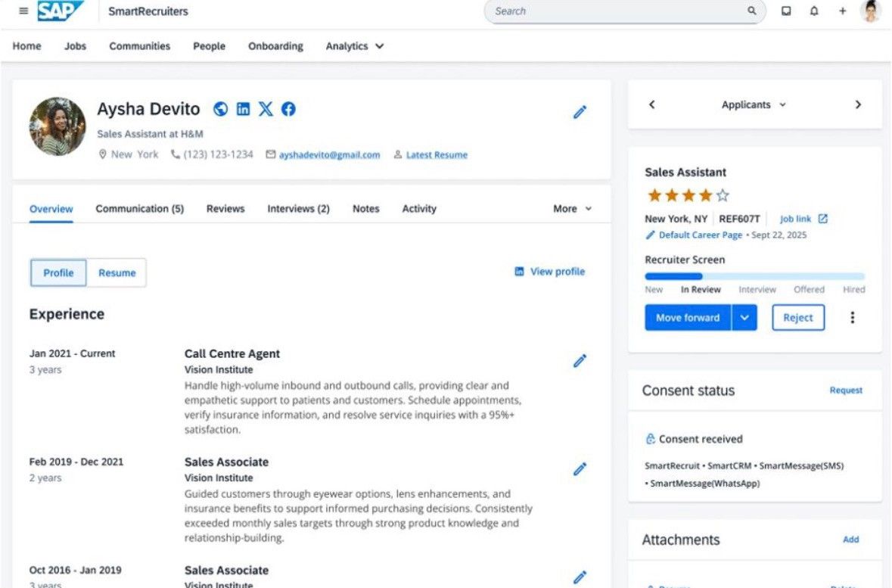Screen dimensions: 892x588
Task: Open Aysha Devito's LinkedIn icon
Action: (243, 109)
